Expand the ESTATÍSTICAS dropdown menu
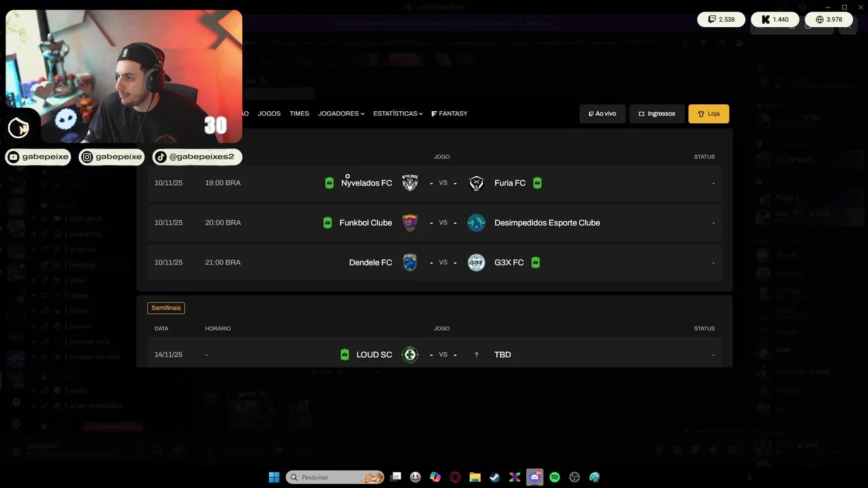This screenshot has height=488, width=868. click(398, 114)
